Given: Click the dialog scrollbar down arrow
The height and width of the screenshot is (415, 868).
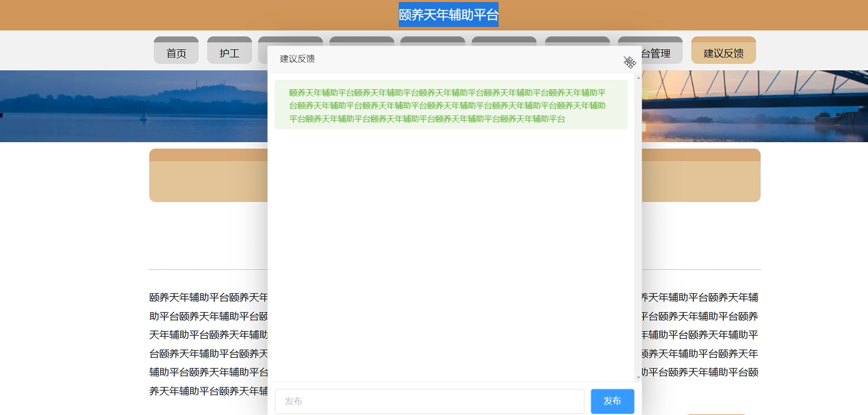Looking at the screenshot, I should [x=638, y=378].
